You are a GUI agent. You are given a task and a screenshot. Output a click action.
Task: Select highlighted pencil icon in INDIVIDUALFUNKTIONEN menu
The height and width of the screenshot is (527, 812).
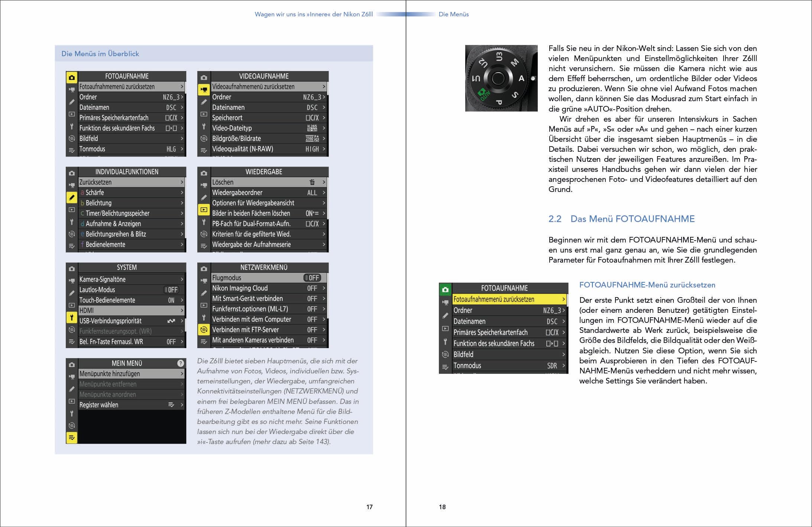72,197
